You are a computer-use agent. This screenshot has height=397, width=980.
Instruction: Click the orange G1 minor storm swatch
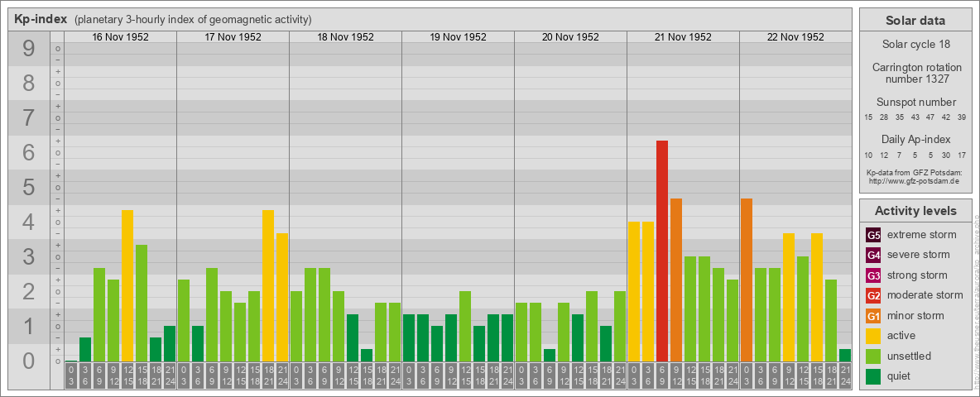tap(873, 316)
